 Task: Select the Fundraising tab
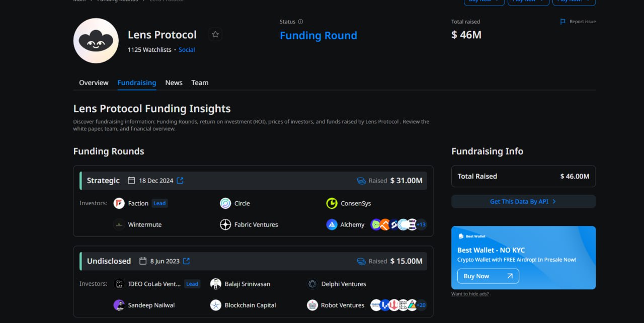(x=137, y=83)
